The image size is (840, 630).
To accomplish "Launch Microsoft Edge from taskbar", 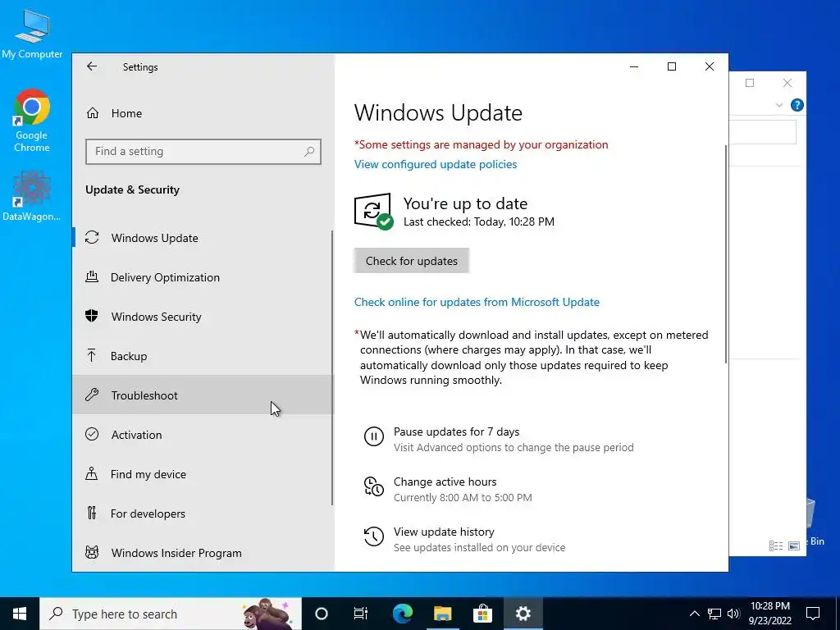I will [402, 614].
